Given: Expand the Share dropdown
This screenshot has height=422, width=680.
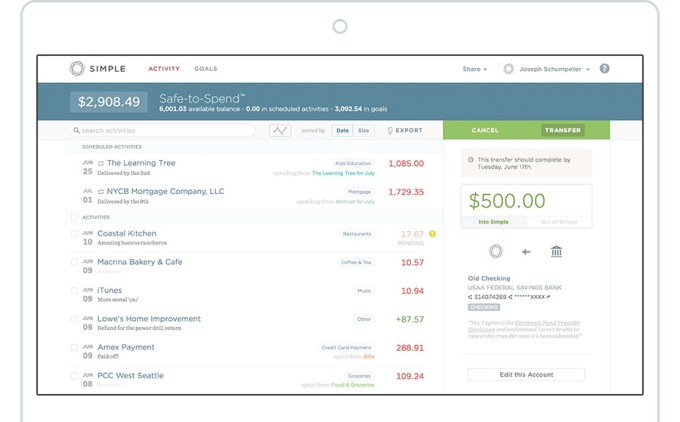Looking at the screenshot, I should pos(474,69).
